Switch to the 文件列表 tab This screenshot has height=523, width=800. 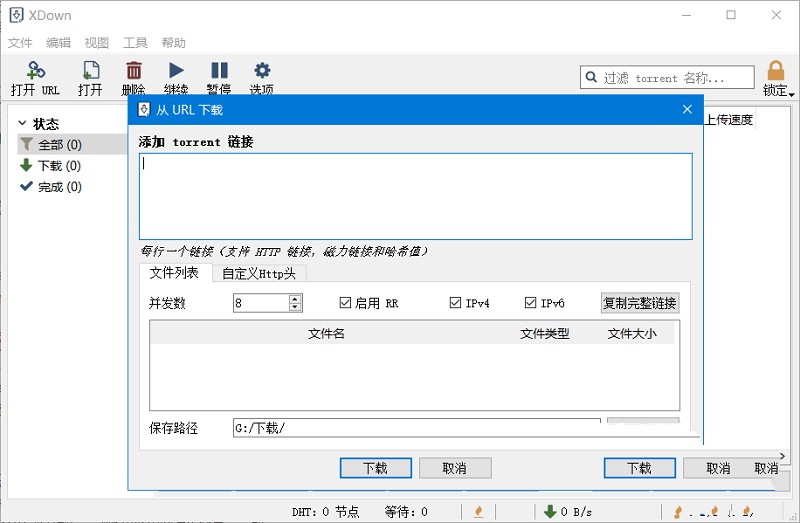click(x=174, y=272)
